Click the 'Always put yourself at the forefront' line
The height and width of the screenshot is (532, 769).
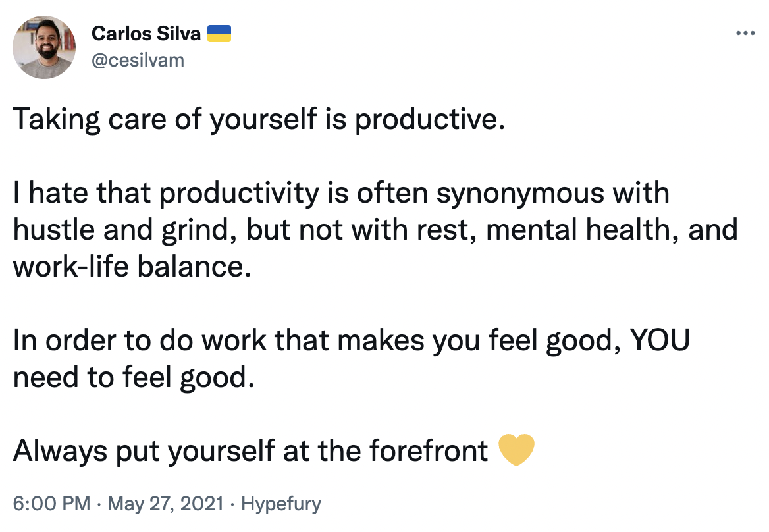[250, 451]
